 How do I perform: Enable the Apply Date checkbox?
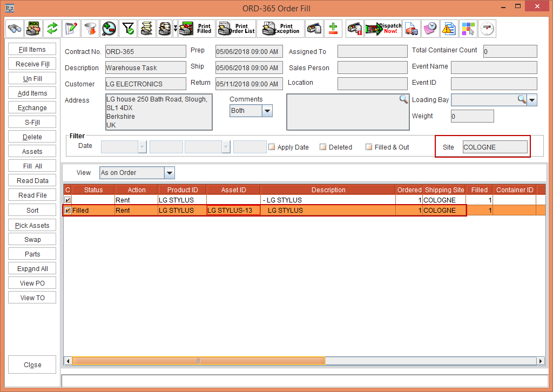click(x=272, y=147)
